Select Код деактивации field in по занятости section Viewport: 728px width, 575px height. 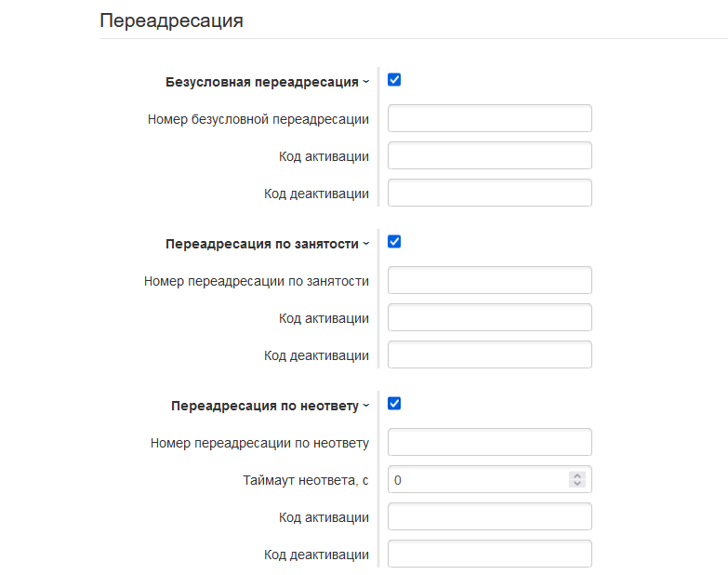tap(489, 355)
